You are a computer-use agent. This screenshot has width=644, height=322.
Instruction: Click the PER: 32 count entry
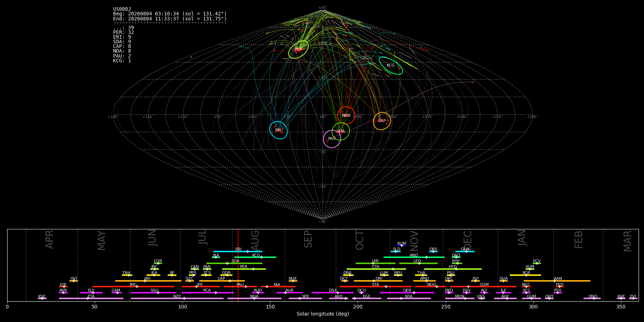pos(123,33)
